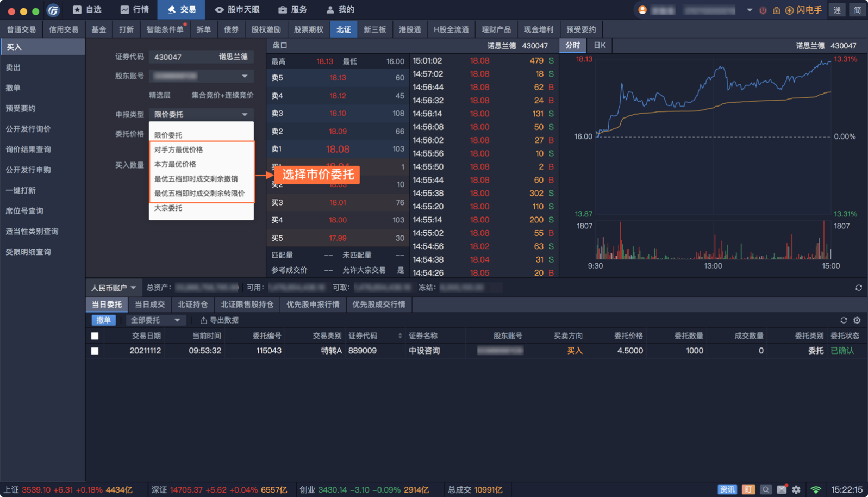Click 买5 price 17.99
Screen dimensions: 868x497
coord(338,238)
